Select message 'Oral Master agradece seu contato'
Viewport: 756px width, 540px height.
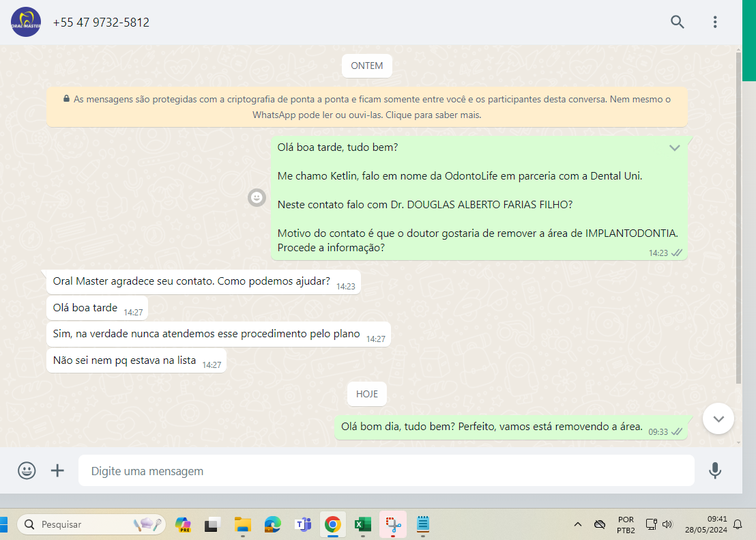(x=203, y=282)
